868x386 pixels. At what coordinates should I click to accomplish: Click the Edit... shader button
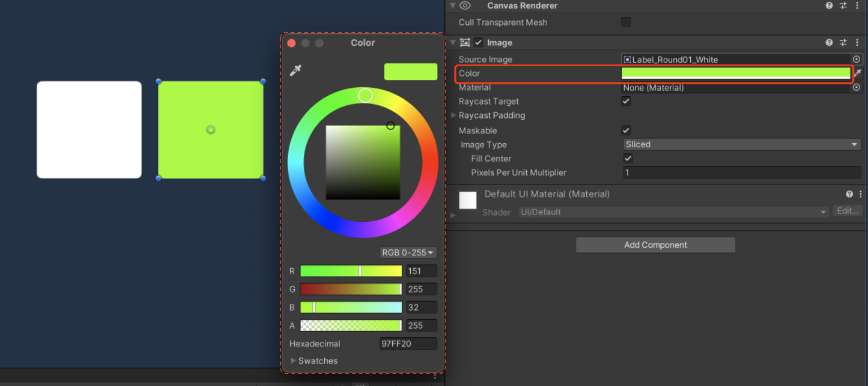(x=848, y=211)
